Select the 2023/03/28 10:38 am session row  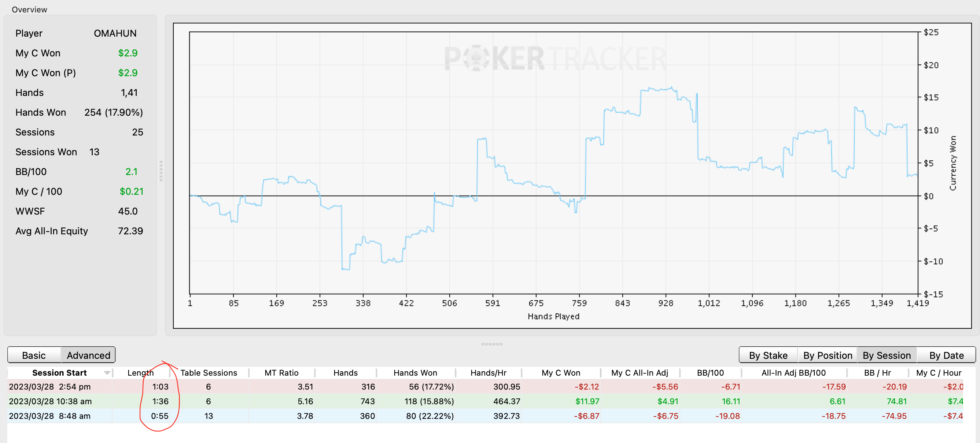[x=485, y=401]
